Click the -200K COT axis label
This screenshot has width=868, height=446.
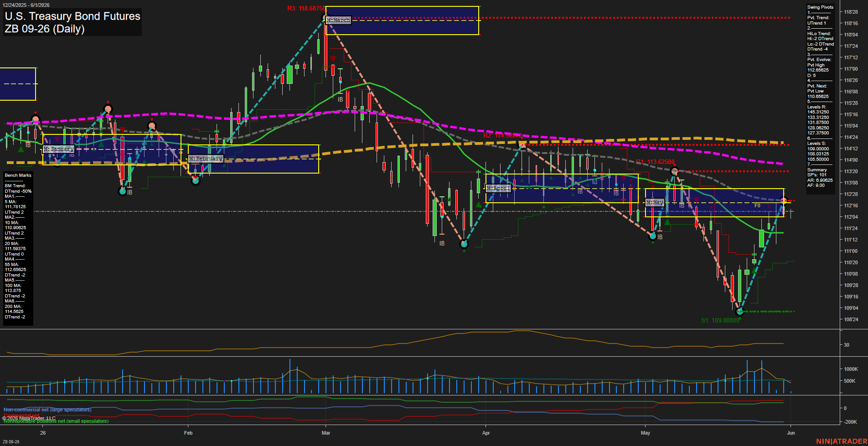(x=851, y=422)
